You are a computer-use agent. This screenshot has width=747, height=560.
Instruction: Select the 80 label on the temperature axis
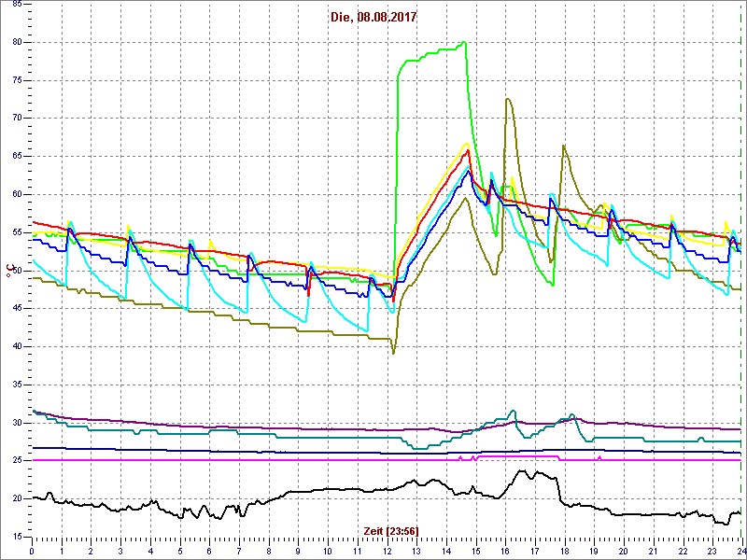pyautogui.click(x=16, y=42)
